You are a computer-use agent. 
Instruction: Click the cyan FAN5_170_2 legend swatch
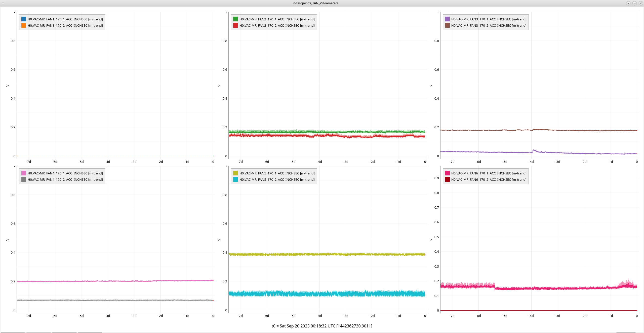235,179
